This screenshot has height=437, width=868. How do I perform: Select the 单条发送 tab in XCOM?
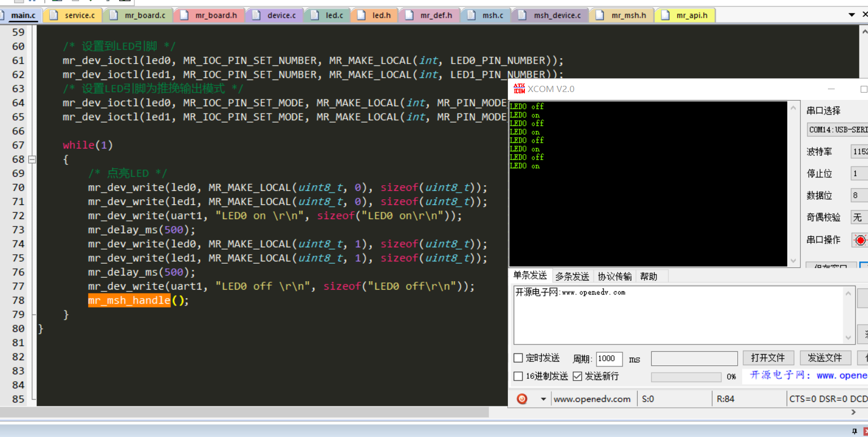[x=530, y=276]
